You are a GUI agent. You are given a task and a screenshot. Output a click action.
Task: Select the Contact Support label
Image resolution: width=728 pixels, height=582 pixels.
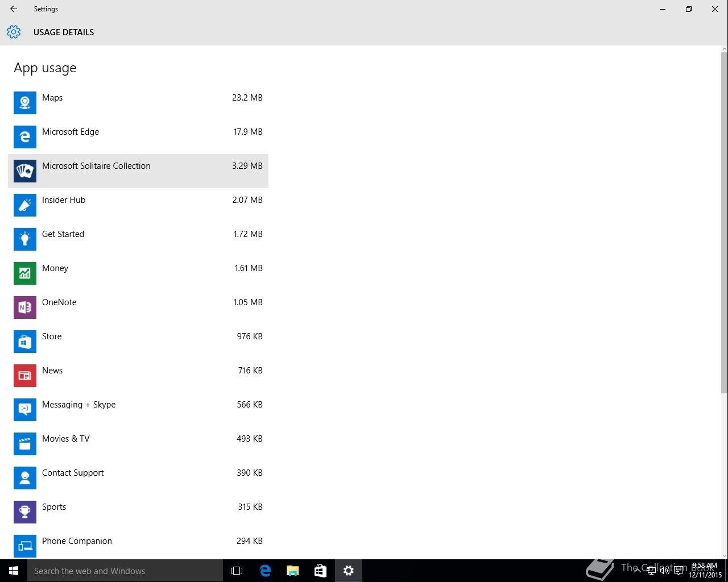point(73,473)
